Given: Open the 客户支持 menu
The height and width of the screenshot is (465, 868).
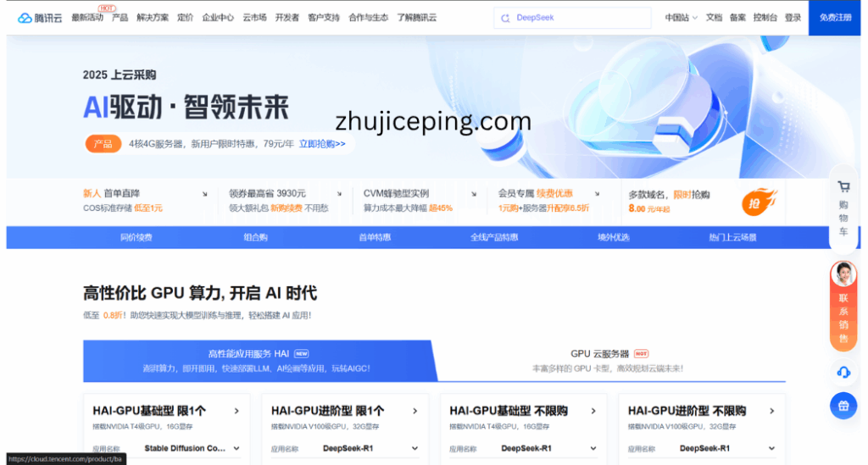Looking at the screenshot, I should coord(324,18).
